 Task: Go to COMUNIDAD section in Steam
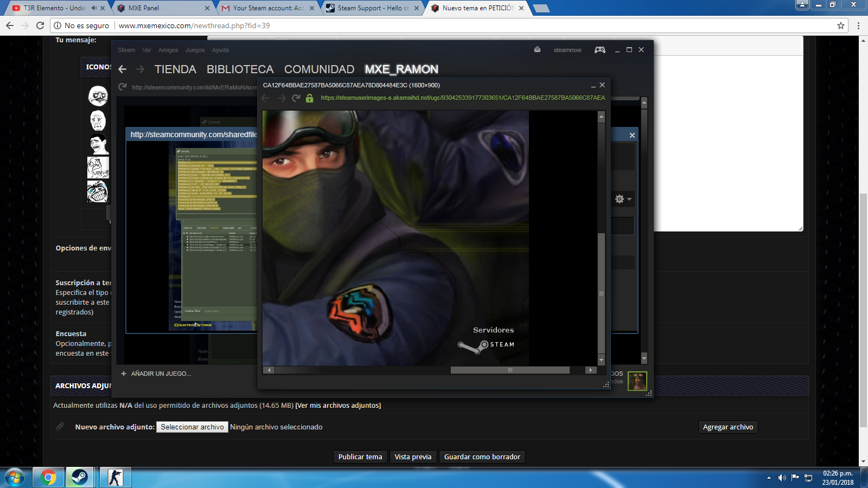[x=319, y=69]
